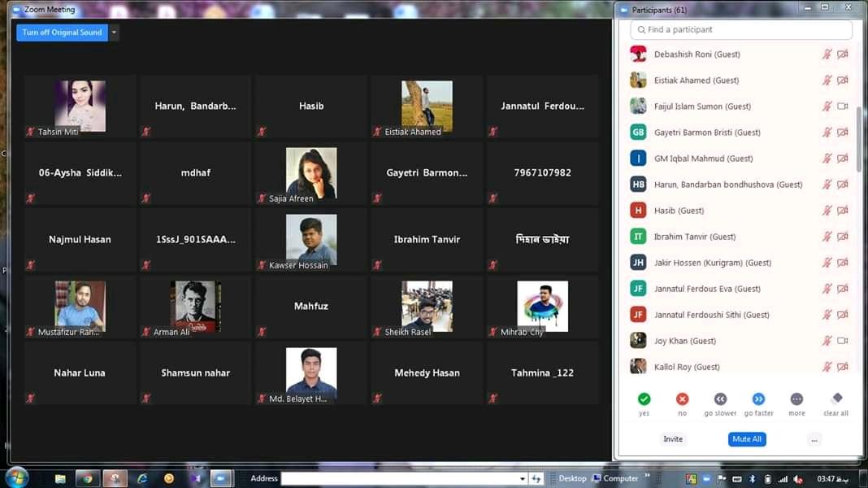This screenshot has width=868, height=488.
Task: Click the 'clear all' eraser icon
Action: (x=836, y=399)
